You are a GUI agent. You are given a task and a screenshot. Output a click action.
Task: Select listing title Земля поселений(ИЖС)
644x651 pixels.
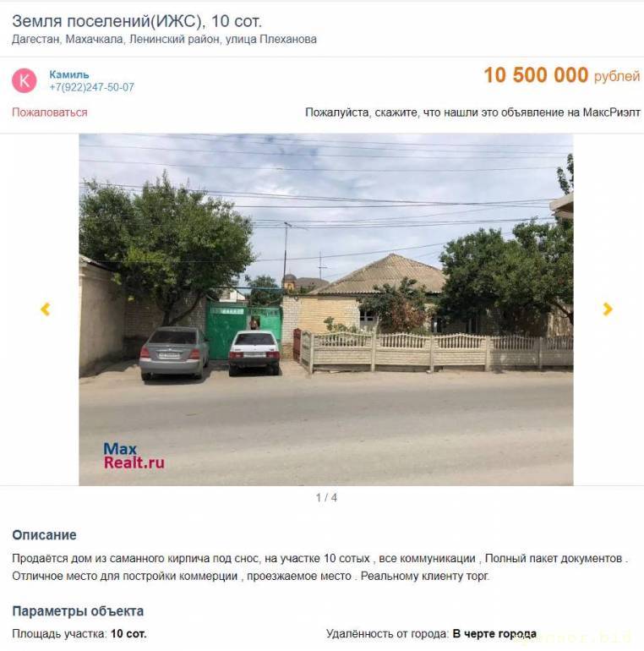click(x=108, y=21)
